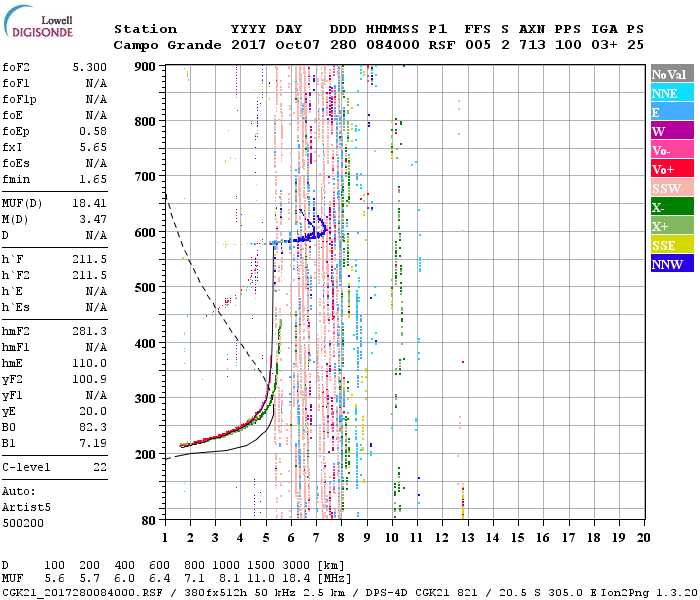Select the NoVal legend swatch

(670, 75)
